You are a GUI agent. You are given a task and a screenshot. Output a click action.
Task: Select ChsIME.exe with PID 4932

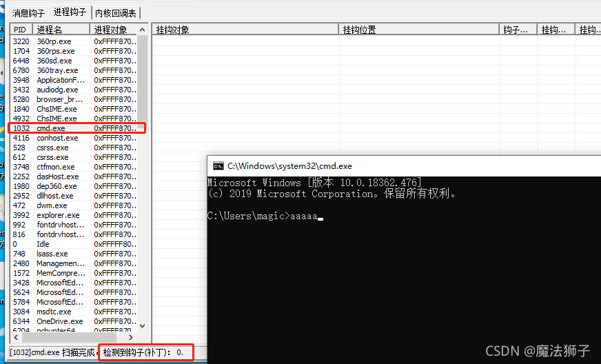[74, 119]
